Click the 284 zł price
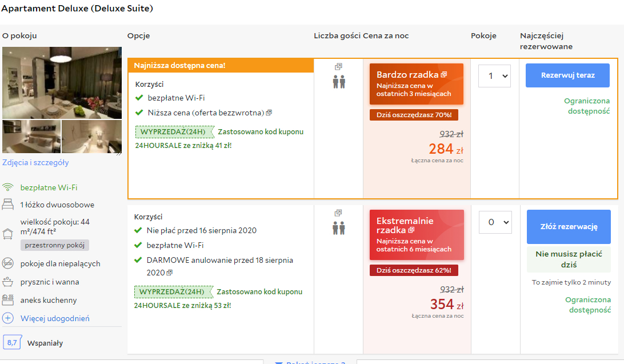 446,149
